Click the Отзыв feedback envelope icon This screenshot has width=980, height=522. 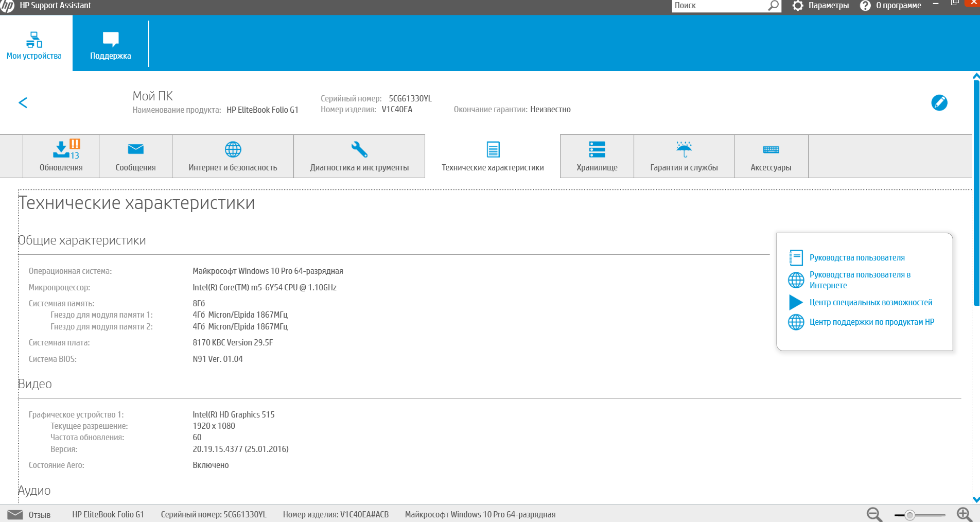point(15,514)
